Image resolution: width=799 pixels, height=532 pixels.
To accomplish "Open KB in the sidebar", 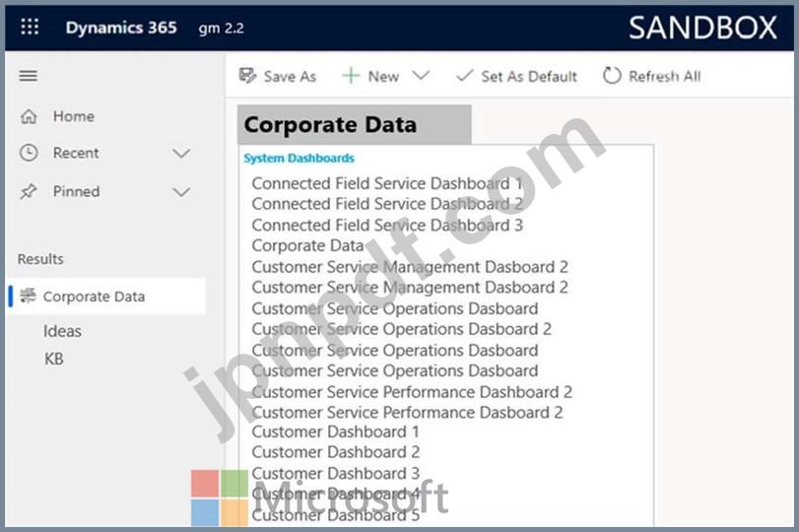I will point(53,359).
